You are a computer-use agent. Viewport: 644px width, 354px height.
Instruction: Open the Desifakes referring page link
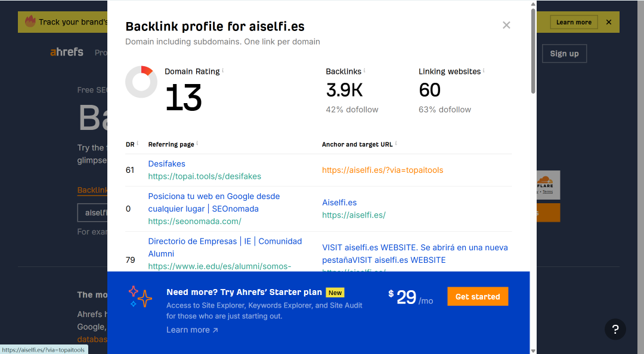[x=167, y=164]
